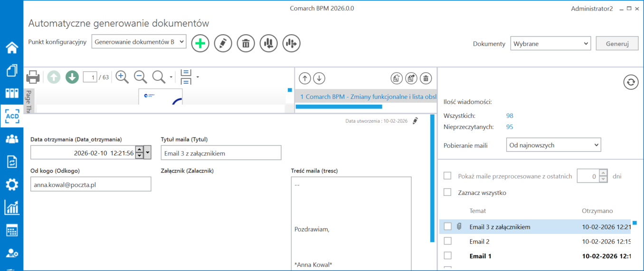Image resolution: width=644 pixels, height=271 pixels.
Task: Open the user settings icon in sidebar
Action: (x=11, y=253)
